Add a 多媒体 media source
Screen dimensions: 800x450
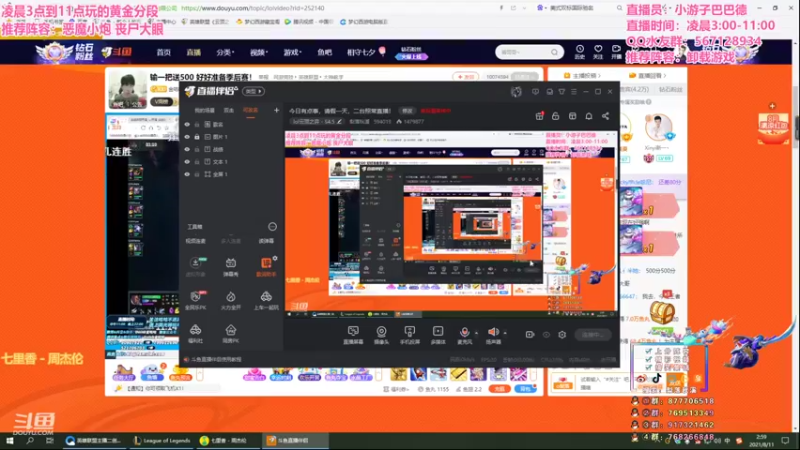[x=438, y=335]
